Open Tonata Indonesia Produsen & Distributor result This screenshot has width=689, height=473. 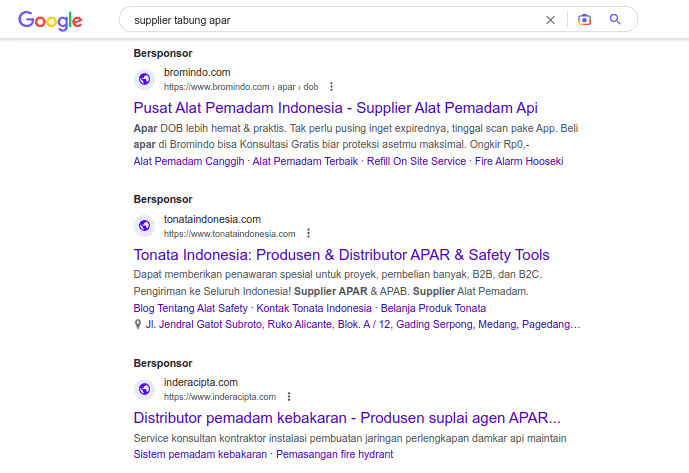coord(341,255)
